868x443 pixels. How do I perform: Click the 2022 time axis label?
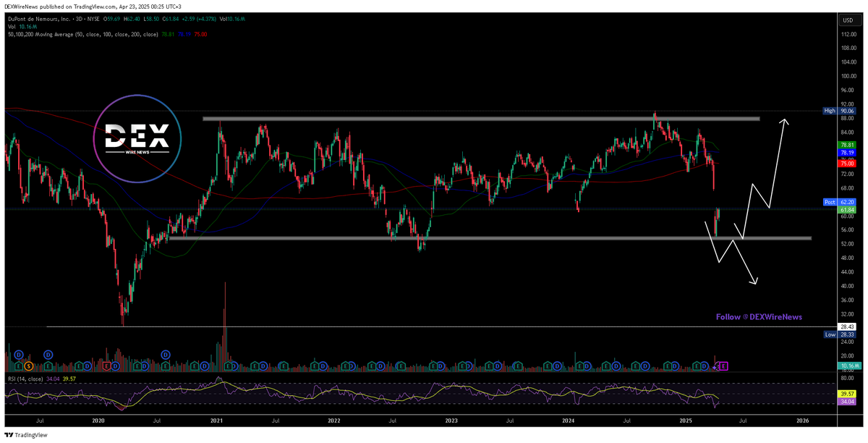[x=333, y=420]
